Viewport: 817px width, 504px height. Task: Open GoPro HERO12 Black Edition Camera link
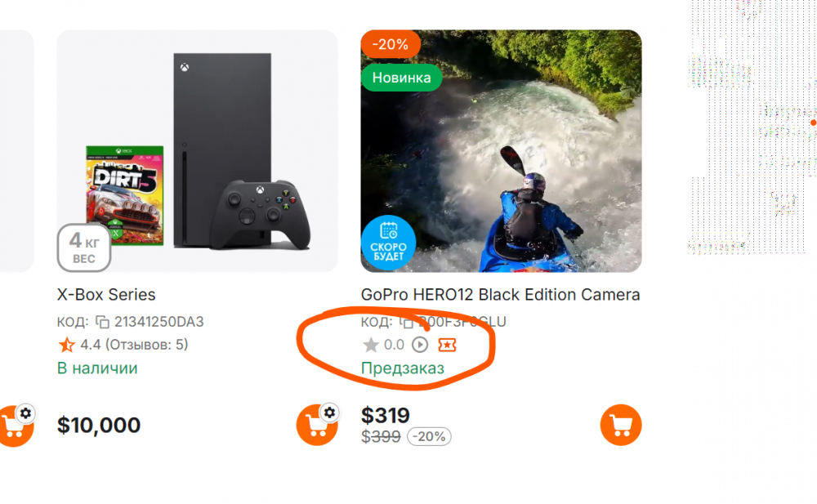[x=500, y=295]
